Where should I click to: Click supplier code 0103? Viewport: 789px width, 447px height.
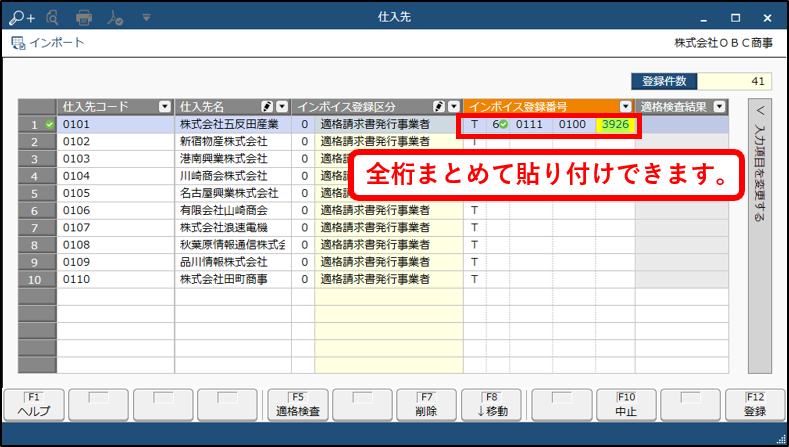tap(76, 159)
